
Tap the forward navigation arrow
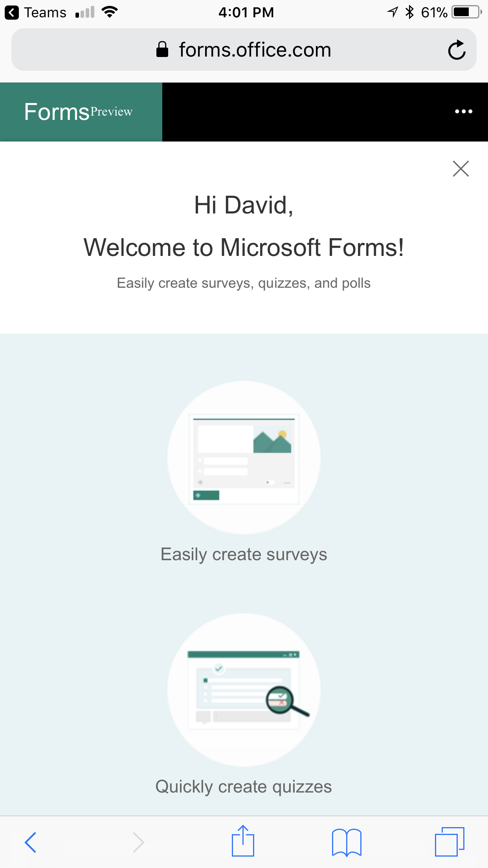[138, 842]
